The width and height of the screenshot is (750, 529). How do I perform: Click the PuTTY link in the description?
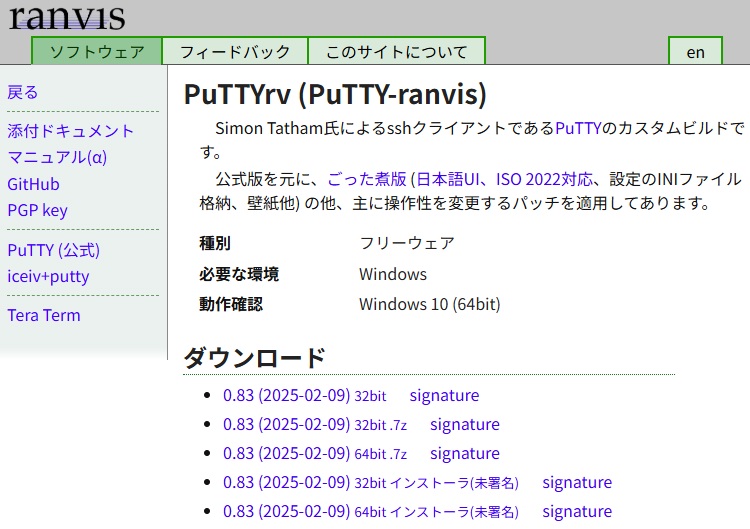point(578,128)
